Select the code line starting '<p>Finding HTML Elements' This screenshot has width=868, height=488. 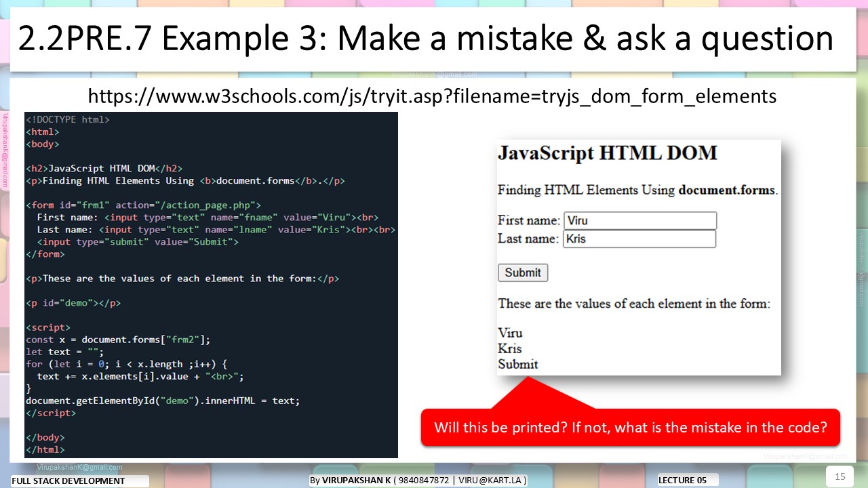186,181
